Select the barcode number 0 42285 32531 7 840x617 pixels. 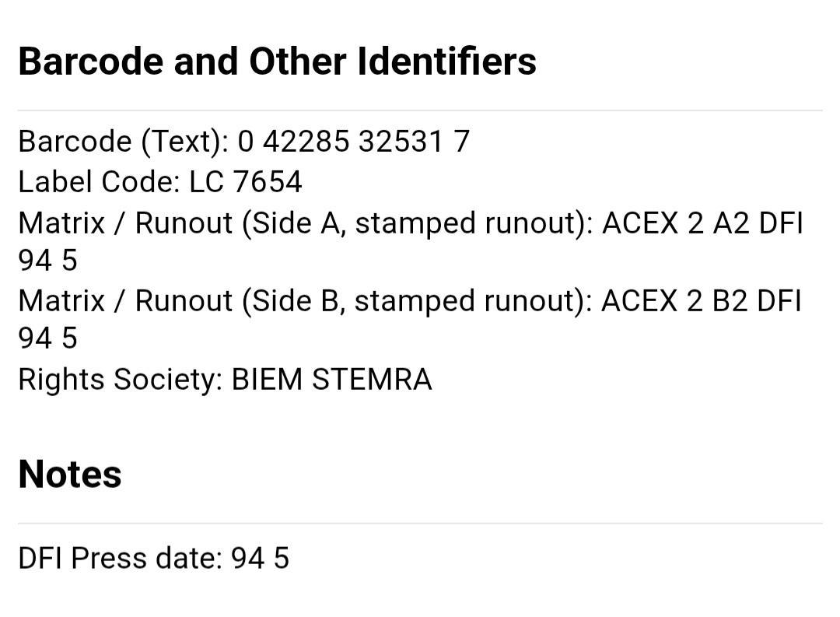[x=354, y=142]
